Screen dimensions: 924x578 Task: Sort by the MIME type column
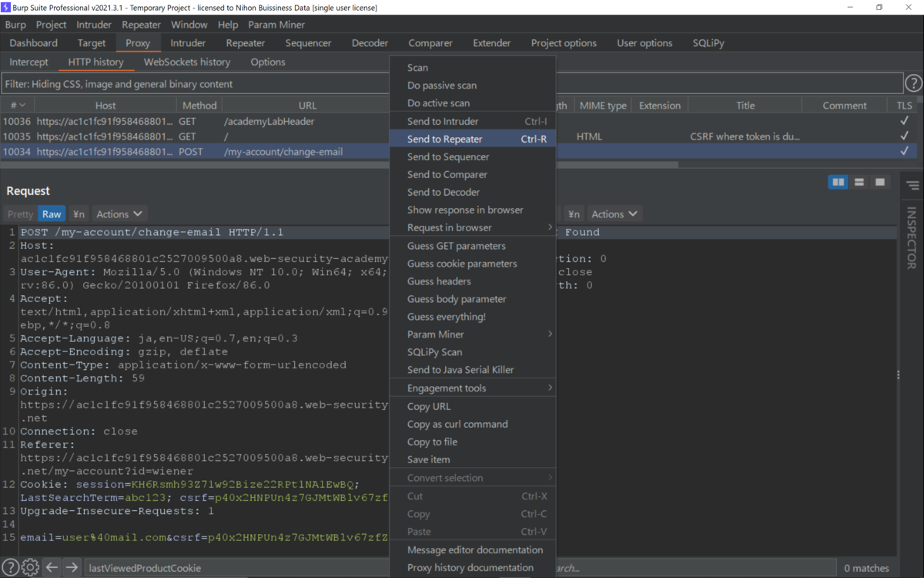pos(603,106)
